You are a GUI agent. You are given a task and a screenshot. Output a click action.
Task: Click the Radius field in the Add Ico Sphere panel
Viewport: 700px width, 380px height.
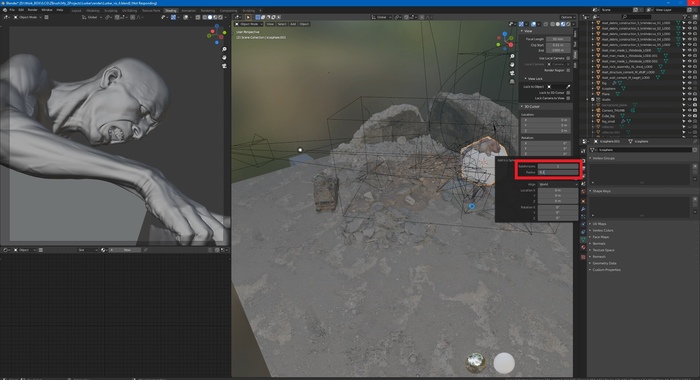pos(558,172)
